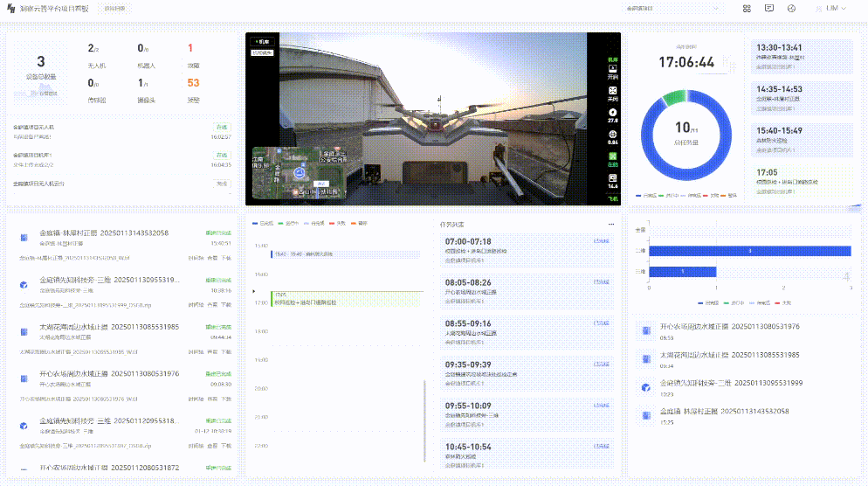
Task: Switch to the 飞机 view tab
Action: point(612,199)
